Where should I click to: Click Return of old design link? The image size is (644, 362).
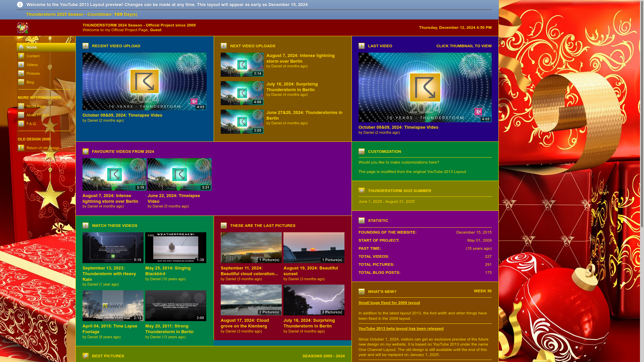pyautogui.click(x=43, y=148)
